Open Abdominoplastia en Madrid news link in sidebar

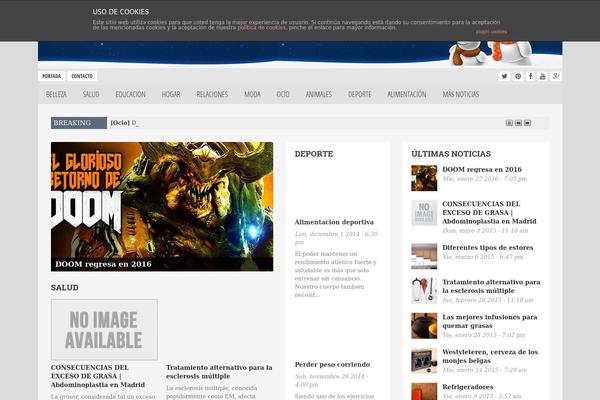pyautogui.click(x=489, y=212)
